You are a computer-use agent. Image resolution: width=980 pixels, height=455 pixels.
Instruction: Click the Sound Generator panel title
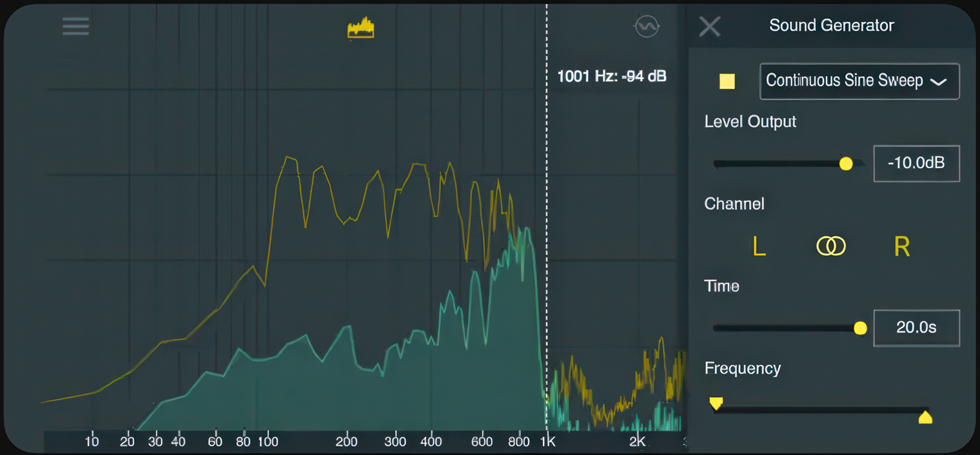click(x=831, y=26)
